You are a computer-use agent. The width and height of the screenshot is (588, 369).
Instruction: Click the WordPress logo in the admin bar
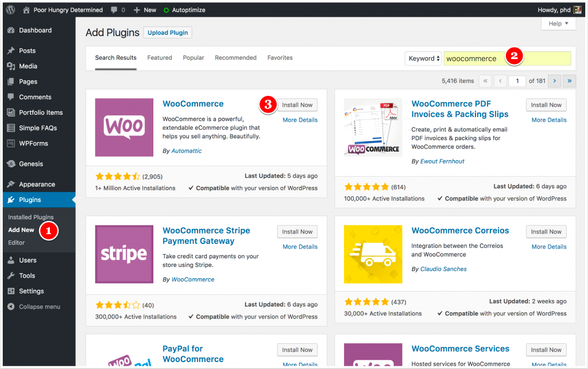click(9, 9)
